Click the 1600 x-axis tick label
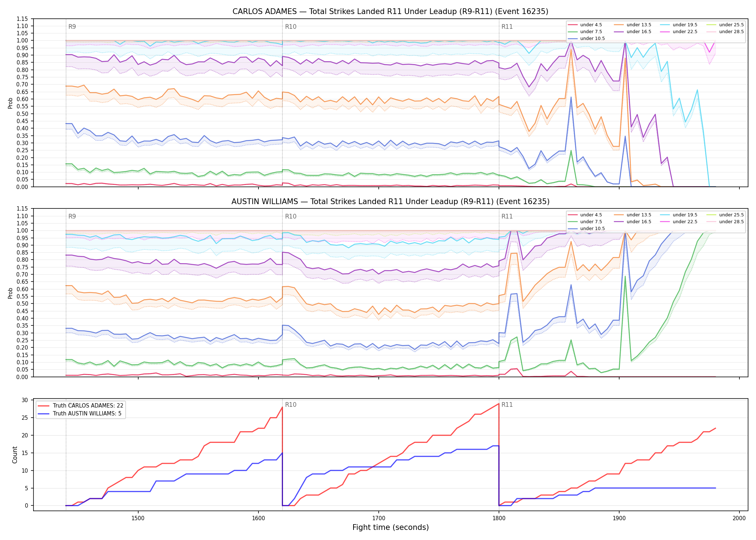The width and height of the screenshot is (756, 540). click(258, 518)
